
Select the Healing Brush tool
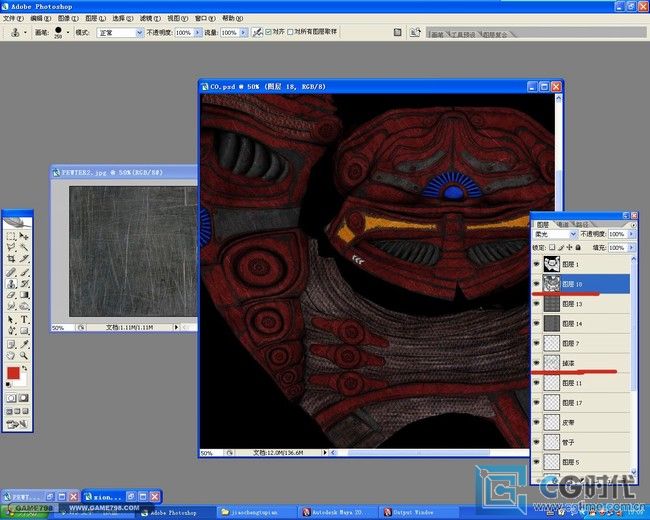11,272
